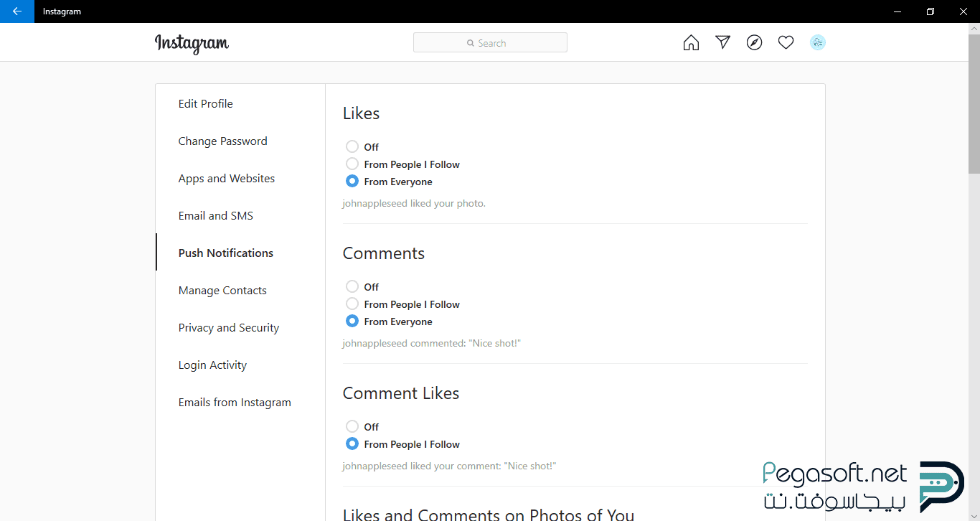Open the Explore compass icon
The image size is (980, 521).
point(754,42)
